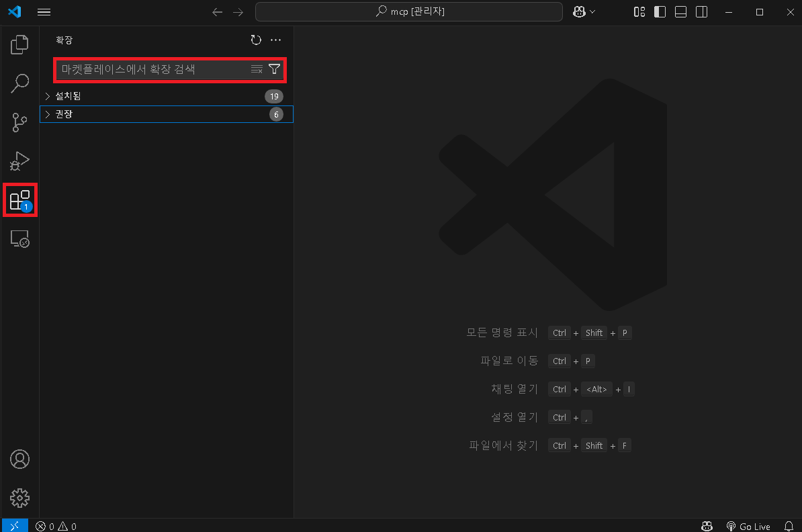The image size is (802, 532).
Task: Open the hamburger application menu
Action: coord(44,12)
